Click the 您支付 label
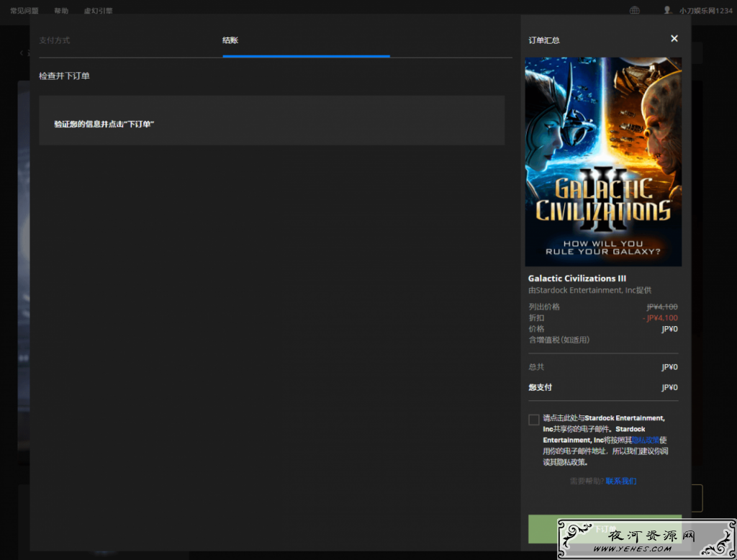This screenshot has width=737, height=560. pyautogui.click(x=540, y=387)
